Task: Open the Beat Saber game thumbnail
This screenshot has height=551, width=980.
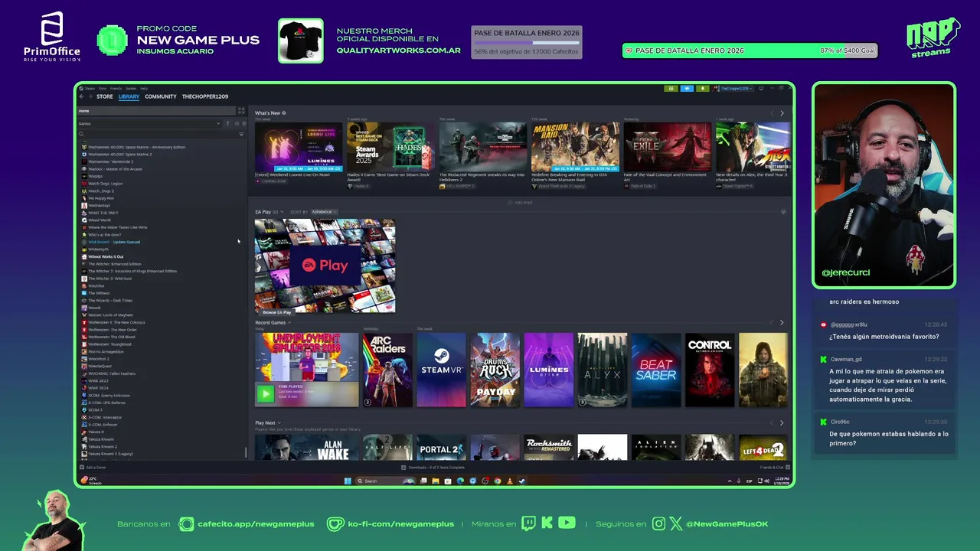Action: (x=656, y=370)
